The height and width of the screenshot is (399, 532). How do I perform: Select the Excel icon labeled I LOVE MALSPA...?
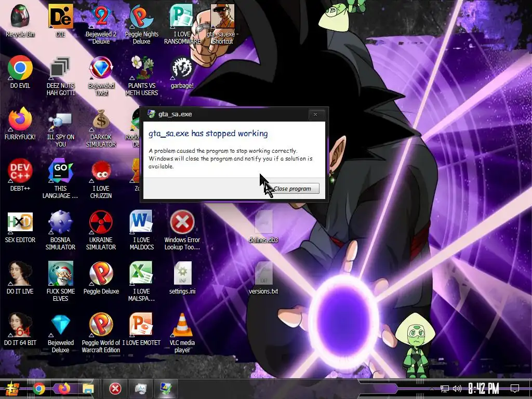click(x=141, y=273)
